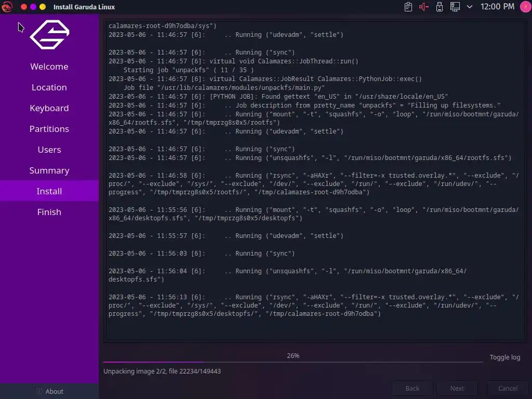
Task: Select the Partitions step in sidebar
Action: (49, 129)
